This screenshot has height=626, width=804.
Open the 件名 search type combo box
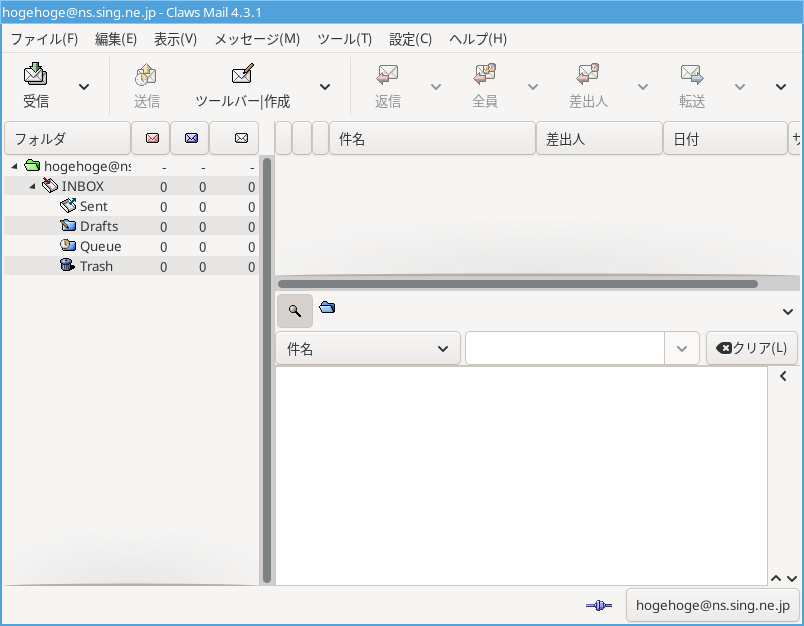(368, 349)
